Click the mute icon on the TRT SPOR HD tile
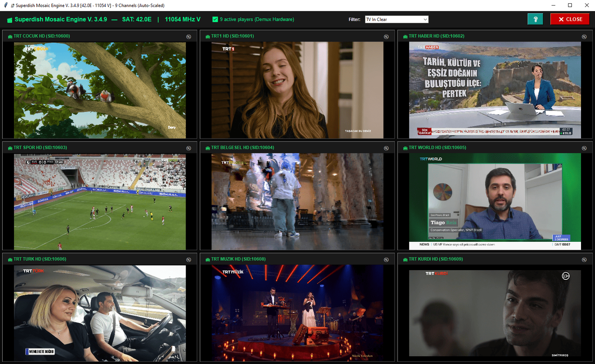Viewport: 595px width, 364px height. 189,148
